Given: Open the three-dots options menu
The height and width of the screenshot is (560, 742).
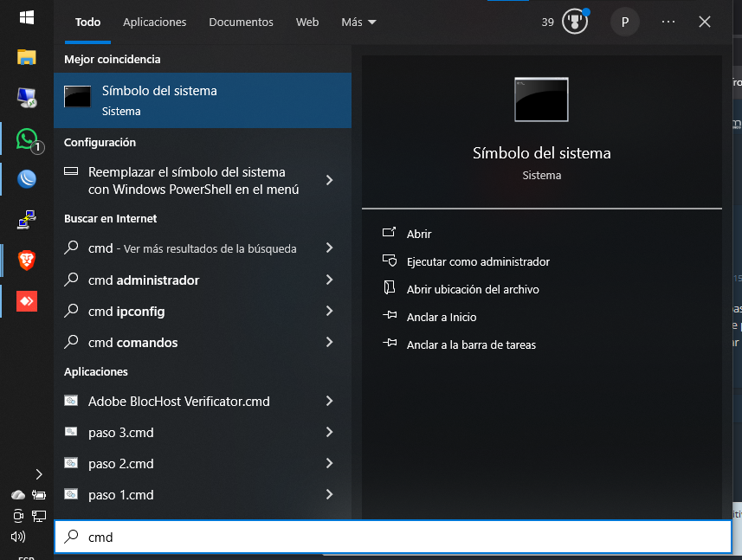Looking at the screenshot, I should click(x=668, y=22).
